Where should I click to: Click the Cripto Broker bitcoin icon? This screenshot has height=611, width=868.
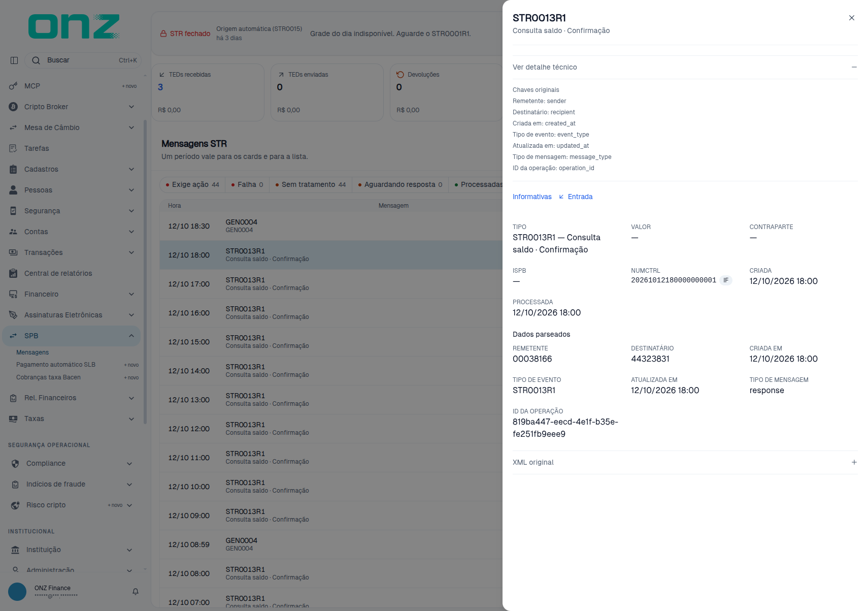point(13,107)
